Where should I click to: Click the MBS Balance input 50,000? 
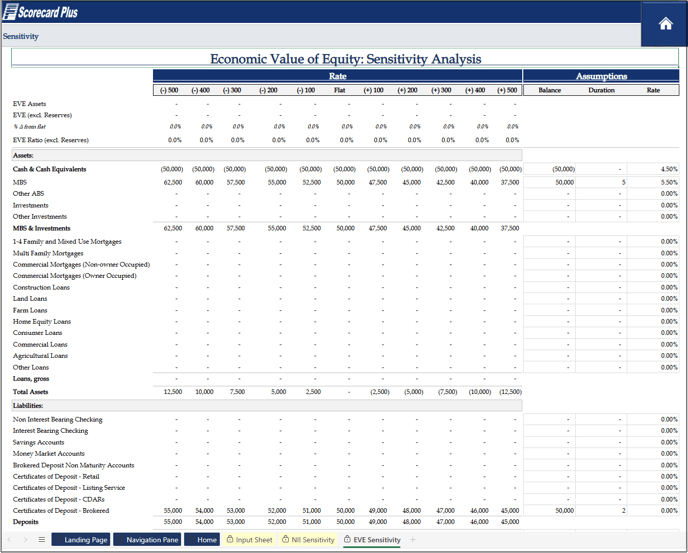[x=549, y=182]
